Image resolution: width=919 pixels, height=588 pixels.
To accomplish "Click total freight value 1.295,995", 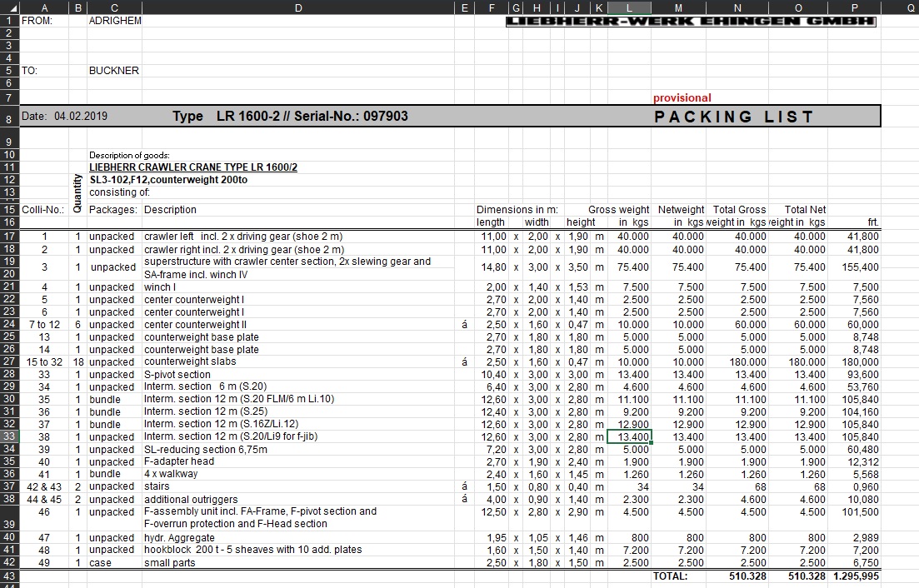I will 856,576.
